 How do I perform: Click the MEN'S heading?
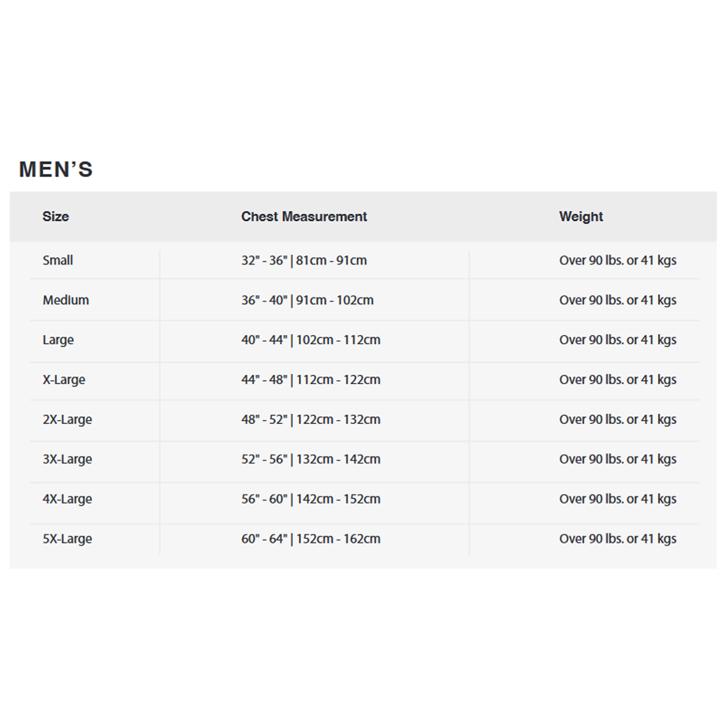(x=56, y=169)
